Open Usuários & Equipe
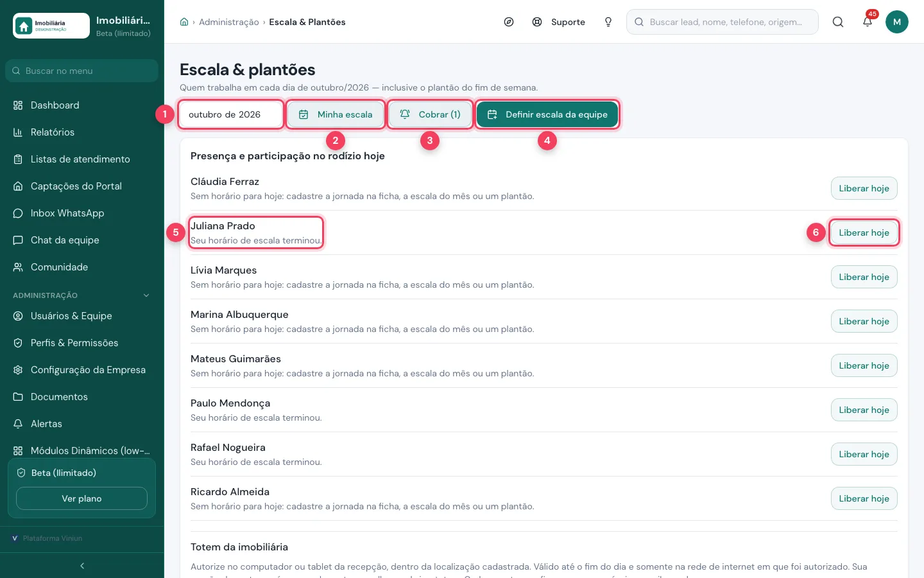924x578 pixels. [x=81, y=316]
